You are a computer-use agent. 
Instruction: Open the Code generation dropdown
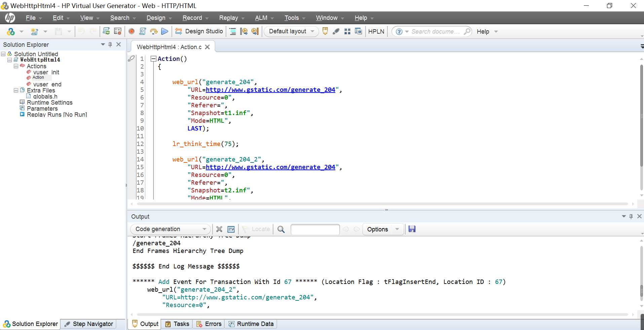(x=171, y=229)
